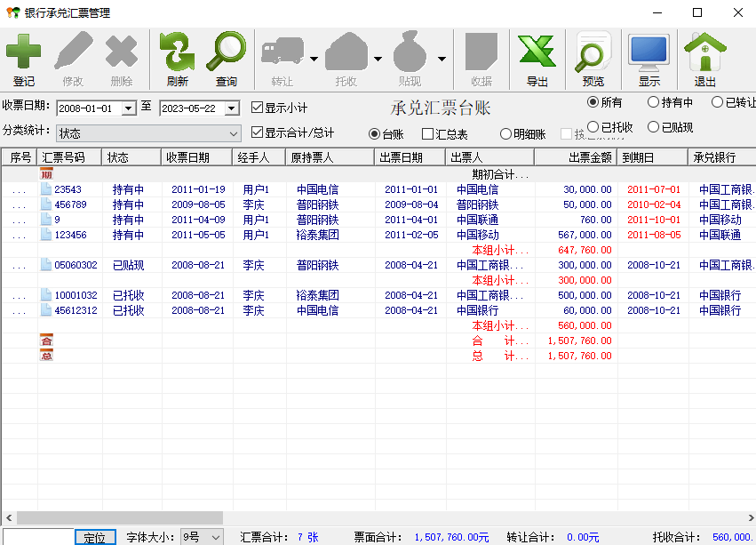Expand the row ellipsis for bill 05060302
The height and width of the screenshot is (545, 756).
(20, 265)
